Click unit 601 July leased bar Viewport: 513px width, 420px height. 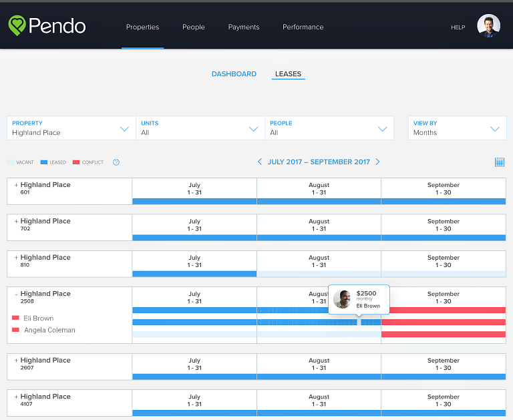click(x=194, y=202)
